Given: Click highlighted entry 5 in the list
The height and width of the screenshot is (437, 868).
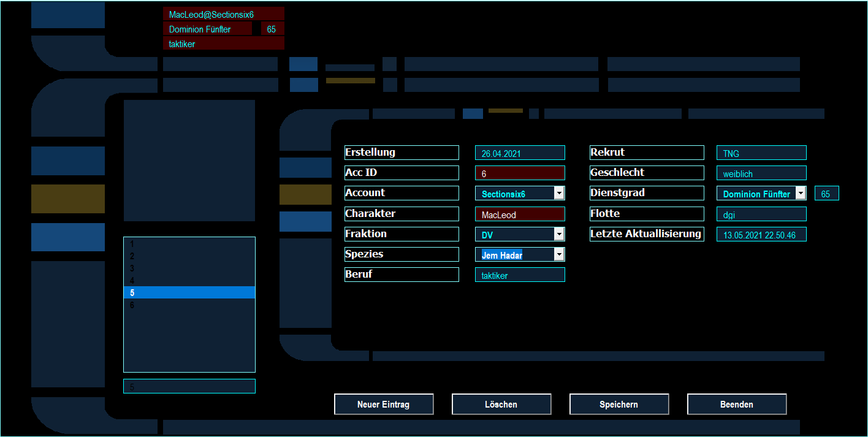Looking at the screenshot, I should pos(189,293).
